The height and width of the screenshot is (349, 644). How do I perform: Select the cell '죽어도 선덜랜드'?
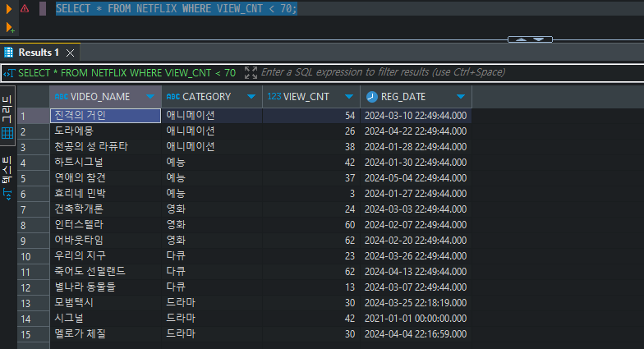tap(105, 272)
